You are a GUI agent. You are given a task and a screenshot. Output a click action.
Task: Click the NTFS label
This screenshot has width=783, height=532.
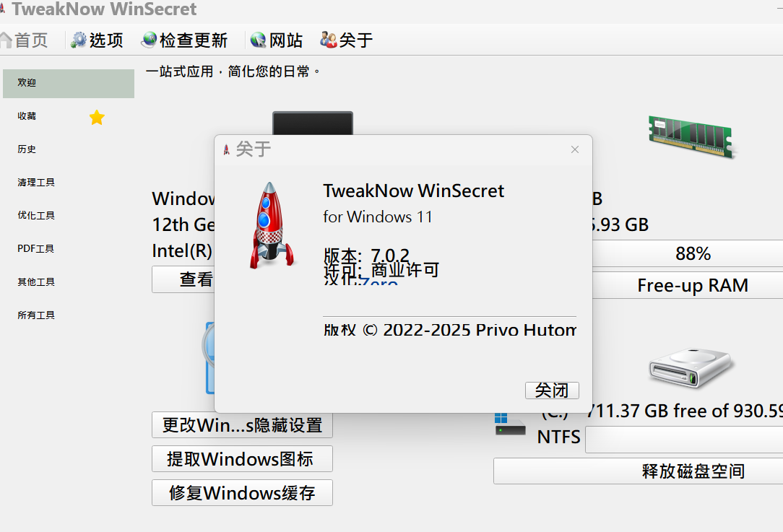click(558, 437)
